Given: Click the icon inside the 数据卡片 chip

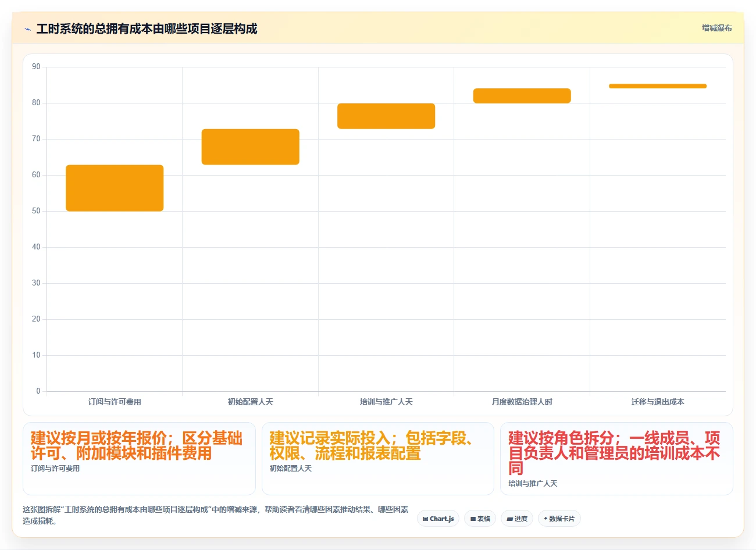Looking at the screenshot, I should tap(545, 519).
